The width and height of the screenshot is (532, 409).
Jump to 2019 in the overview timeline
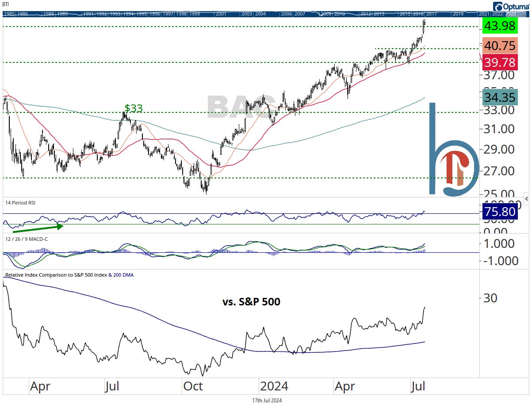pyautogui.click(x=458, y=14)
